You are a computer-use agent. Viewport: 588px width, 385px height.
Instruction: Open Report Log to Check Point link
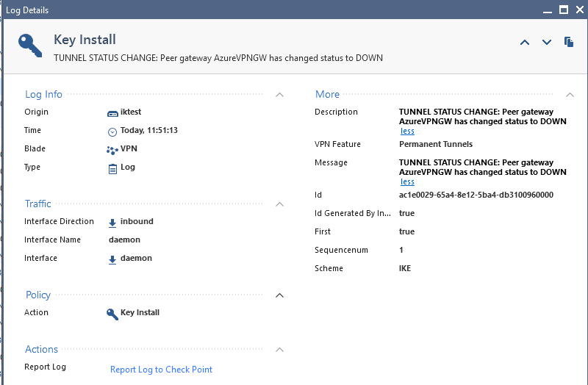[x=161, y=370]
